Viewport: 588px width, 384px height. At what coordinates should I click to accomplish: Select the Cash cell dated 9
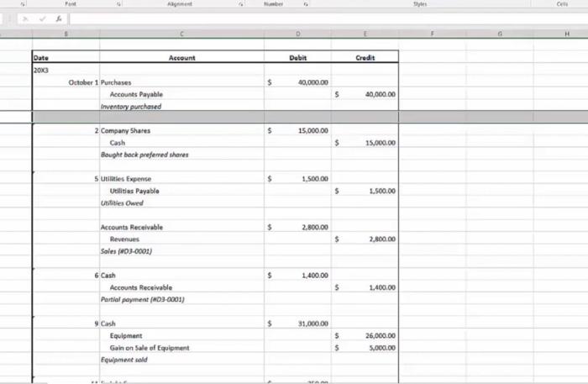coord(182,324)
